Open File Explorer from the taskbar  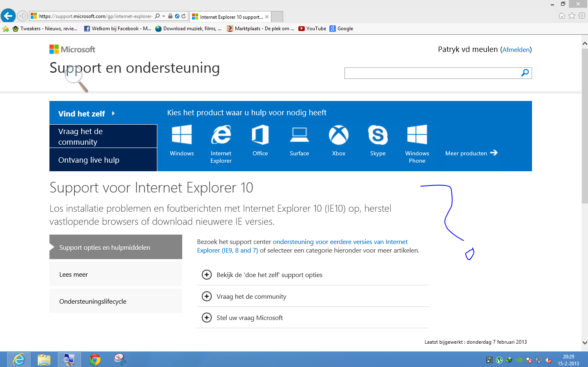point(44,359)
